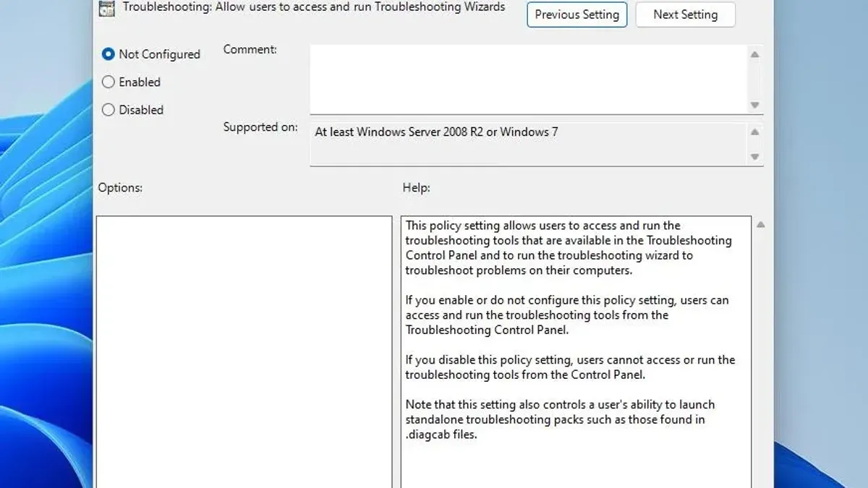Go to the Previous Setting
The image size is (868, 488).
576,14
